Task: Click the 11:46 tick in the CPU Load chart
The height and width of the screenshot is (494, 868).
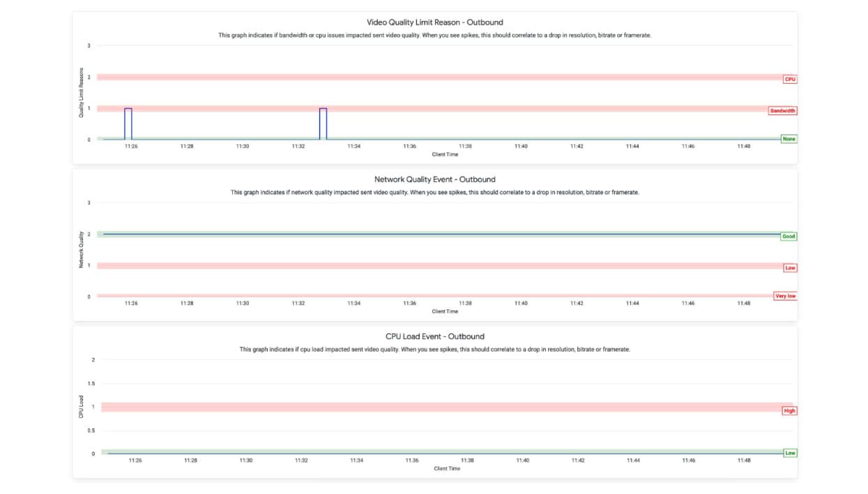Action: click(689, 461)
